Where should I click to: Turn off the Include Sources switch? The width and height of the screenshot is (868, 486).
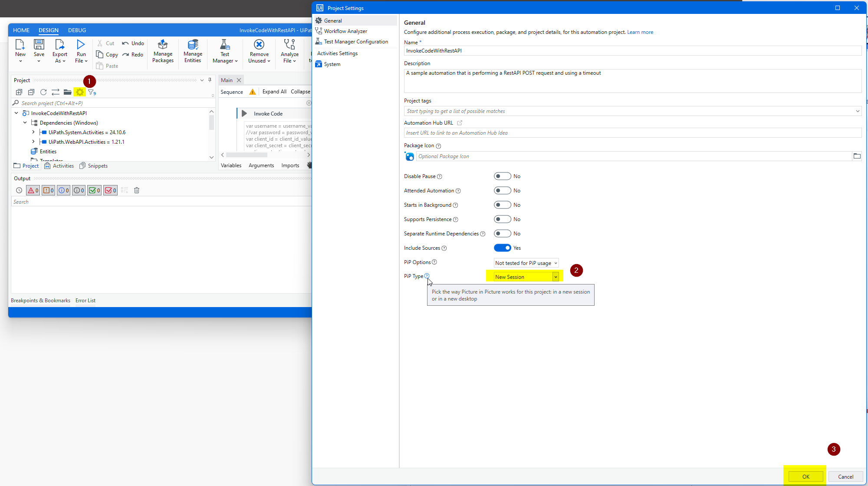pyautogui.click(x=502, y=248)
